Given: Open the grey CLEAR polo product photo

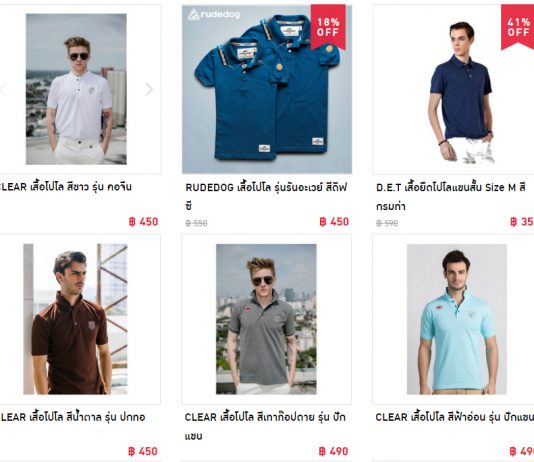Looking at the screenshot, I should pos(266,319).
